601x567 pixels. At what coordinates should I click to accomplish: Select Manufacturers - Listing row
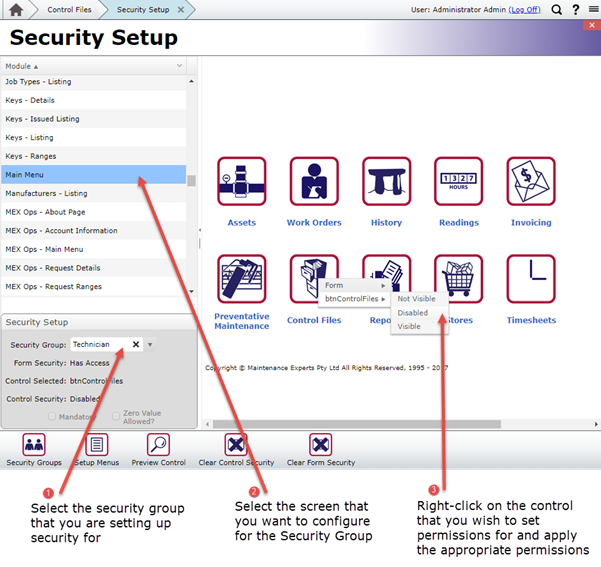coord(94,193)
